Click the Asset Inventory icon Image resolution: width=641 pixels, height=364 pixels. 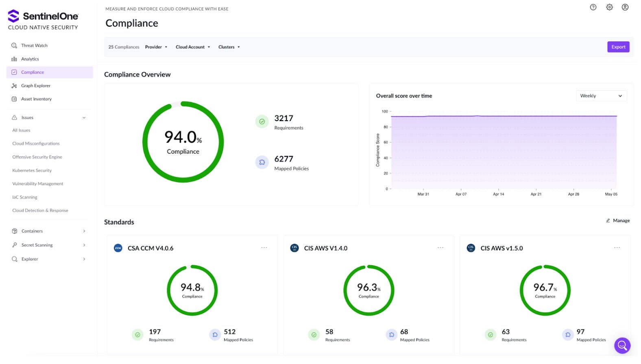click(x=14, y=99)
